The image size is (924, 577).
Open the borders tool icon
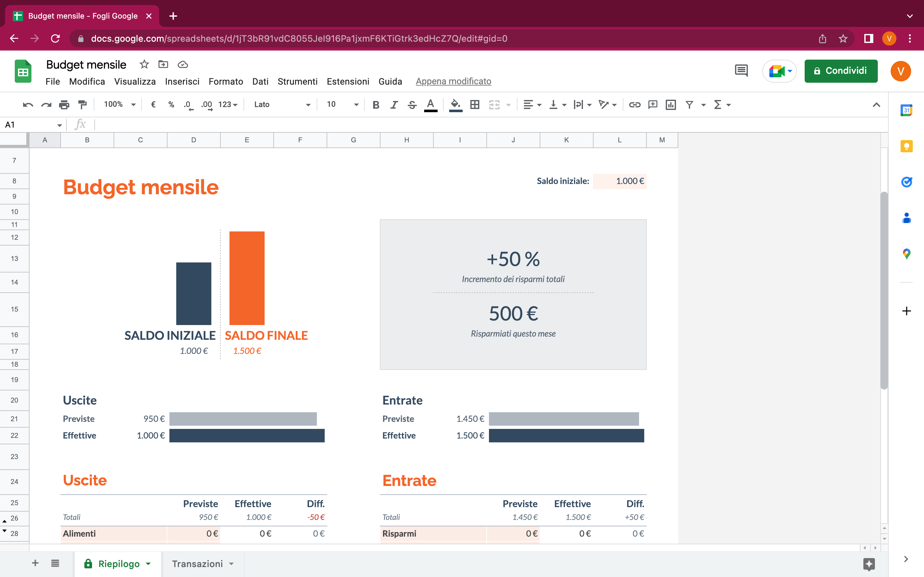coord(475,105)
